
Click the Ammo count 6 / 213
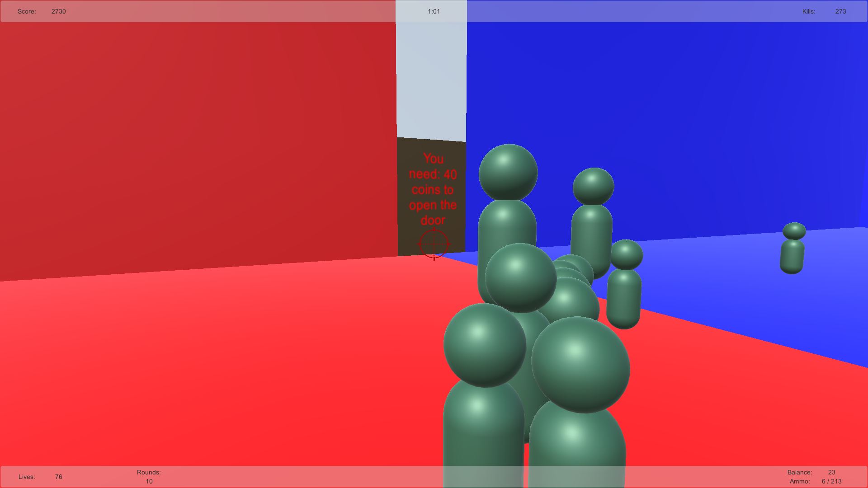(831, 481)
